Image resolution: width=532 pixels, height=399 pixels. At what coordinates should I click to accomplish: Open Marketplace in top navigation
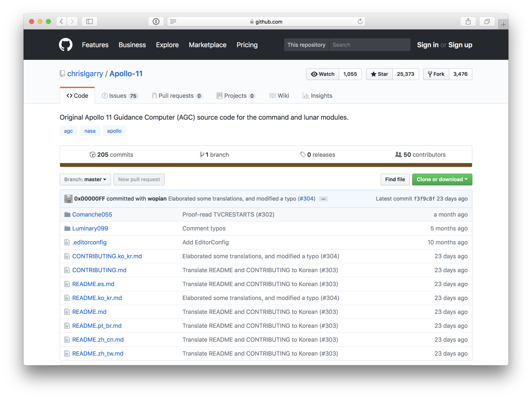[x=207, y=45]
